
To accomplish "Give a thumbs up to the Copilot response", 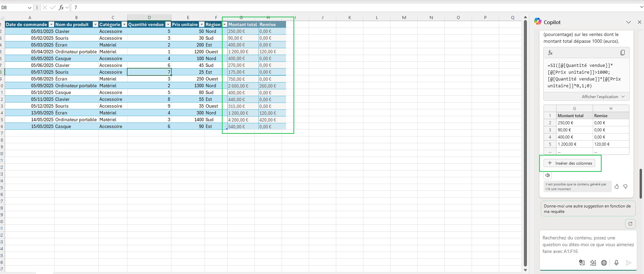I will (x=617, y=186).
